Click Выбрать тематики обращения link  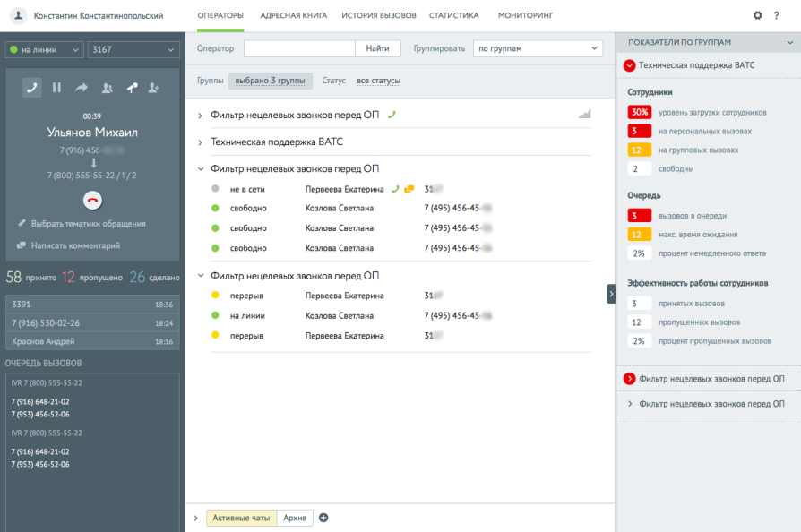click(89, 224)
